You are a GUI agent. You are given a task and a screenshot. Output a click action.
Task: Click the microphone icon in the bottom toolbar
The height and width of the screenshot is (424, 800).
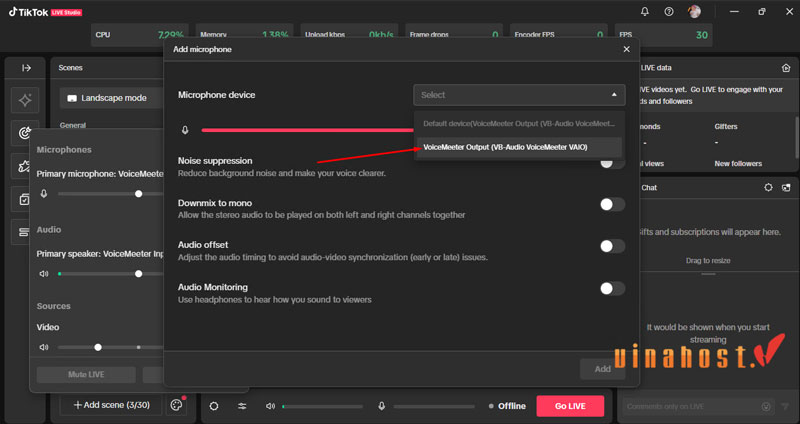point(381,406)
